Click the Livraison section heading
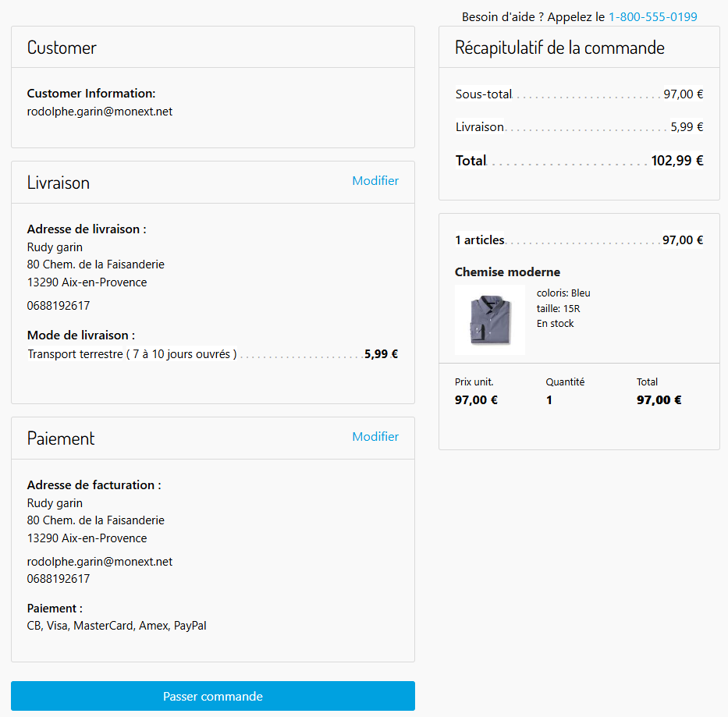Image resolution: width=728 pixels, height=717 pixels. pos(59,183)
